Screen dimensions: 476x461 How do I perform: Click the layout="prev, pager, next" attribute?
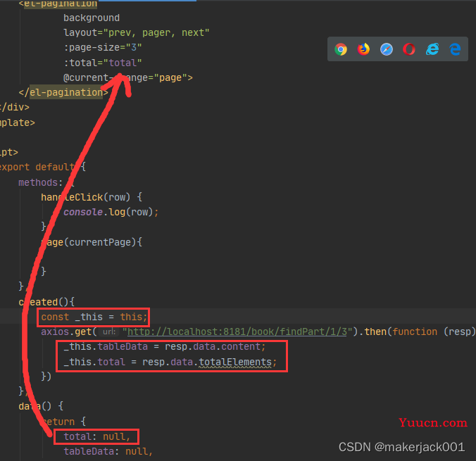137,32
